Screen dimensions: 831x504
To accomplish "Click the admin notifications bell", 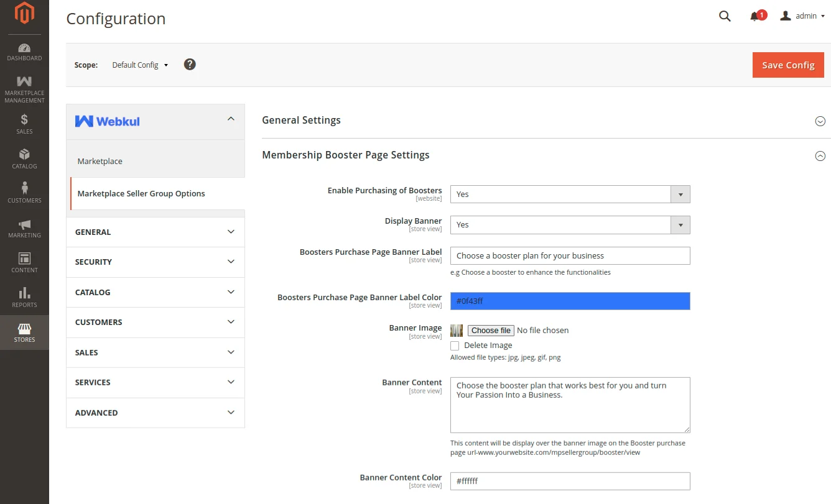I will coord(754,16).
